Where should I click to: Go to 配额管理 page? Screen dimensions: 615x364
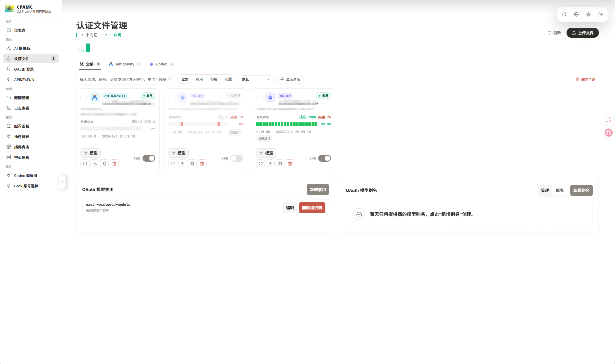tap(31, 98)
